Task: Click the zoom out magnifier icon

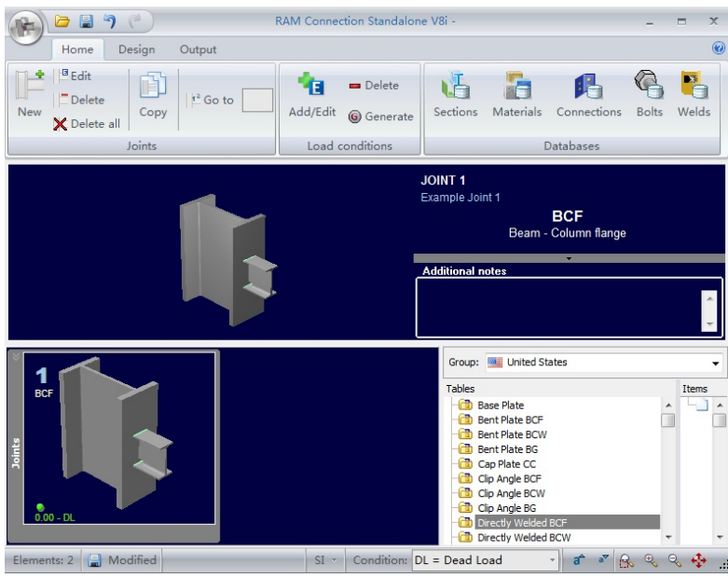Action: click(x=675, y=560)
